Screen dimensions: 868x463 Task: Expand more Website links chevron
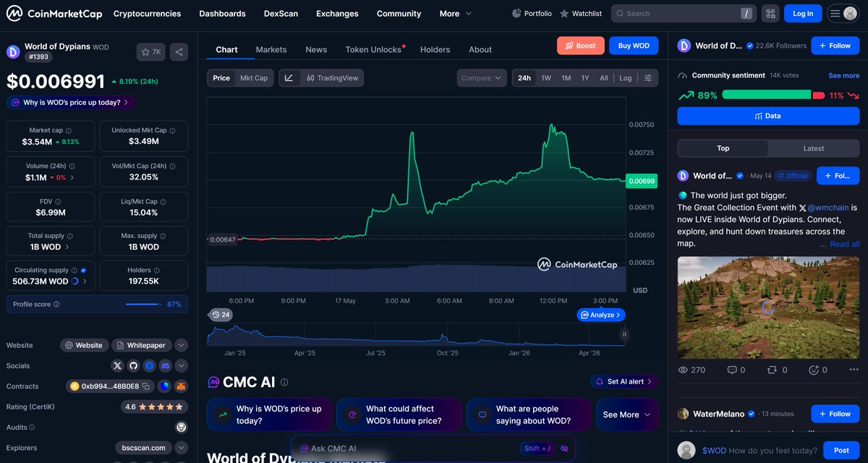click(x=182, y=345)
